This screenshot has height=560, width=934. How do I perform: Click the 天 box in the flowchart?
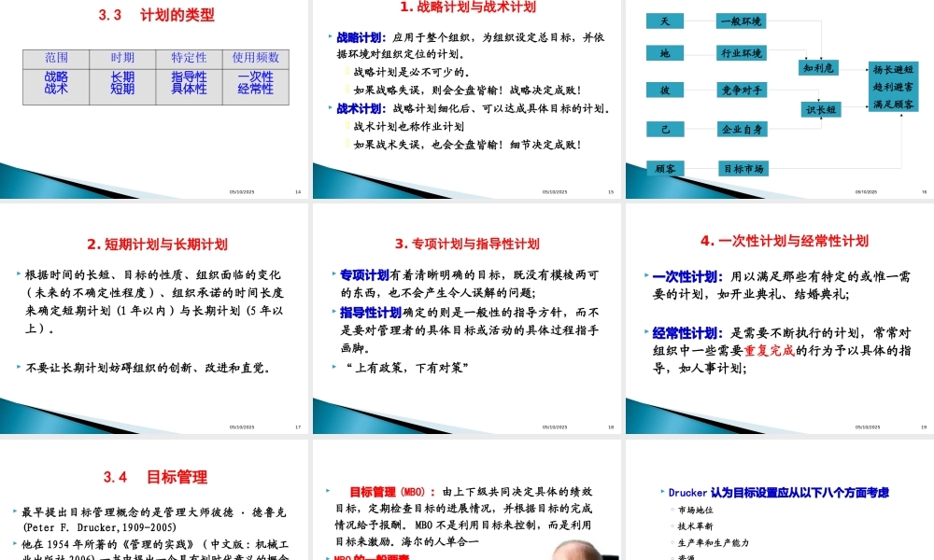point(665,21)
